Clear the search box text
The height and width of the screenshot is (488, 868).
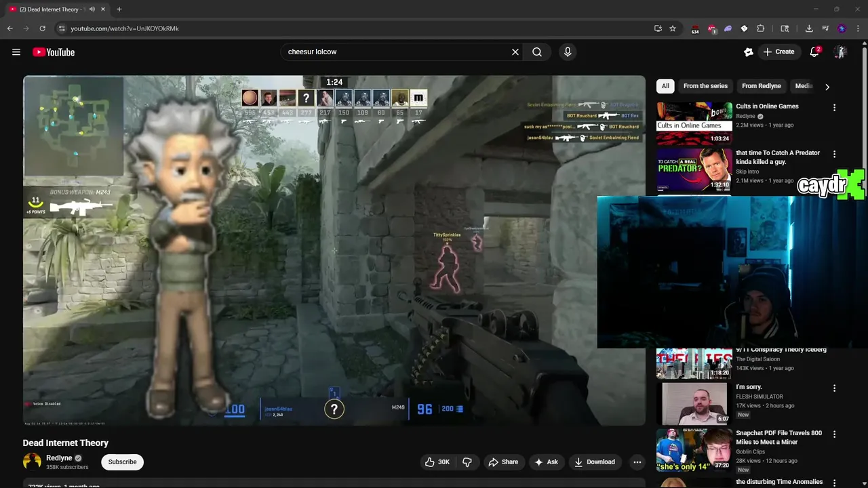(515, 52)
